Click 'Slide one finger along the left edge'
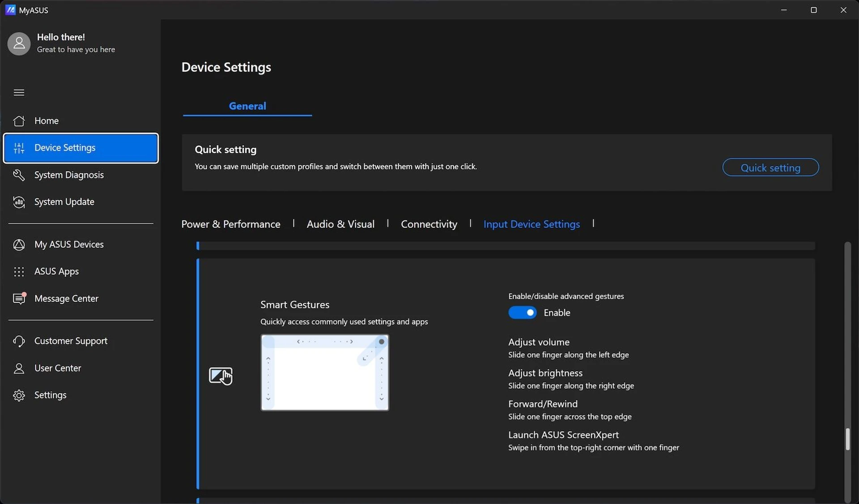Viewport: 859px width, 504px height. point(568,355)
